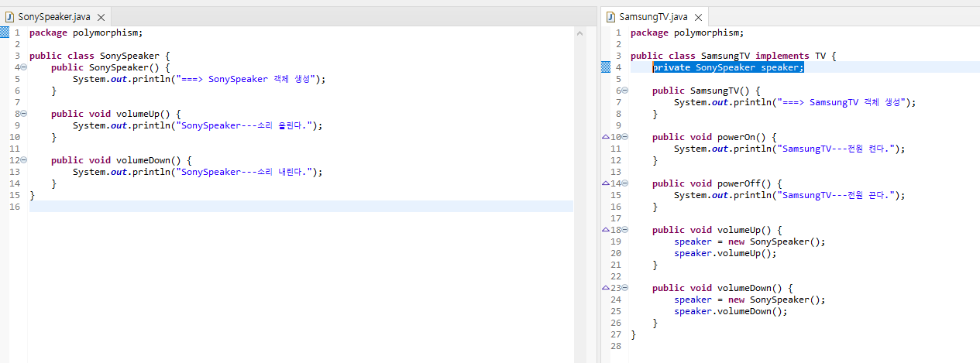The image size is (980, 363).
Task: Switch to the SamsungTV.java editor tab
Action: [x=652, y=16]
